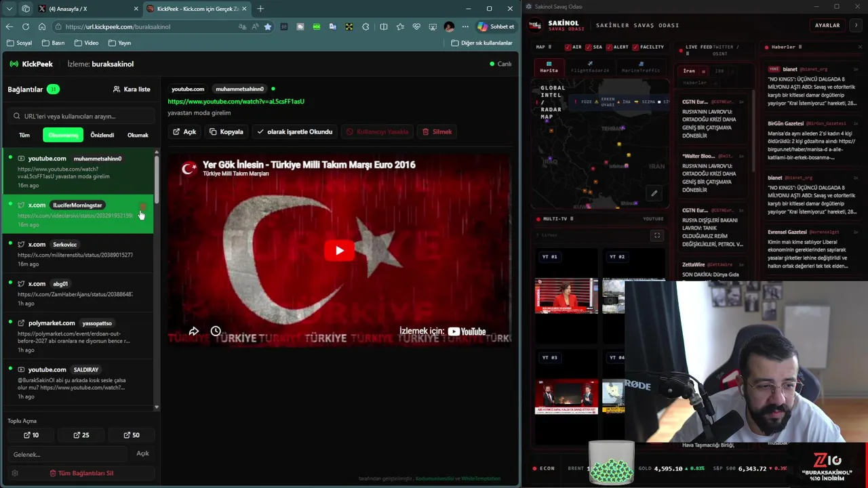
Task: Click the Watch later clock icon
Action: (x=216, y=331)
